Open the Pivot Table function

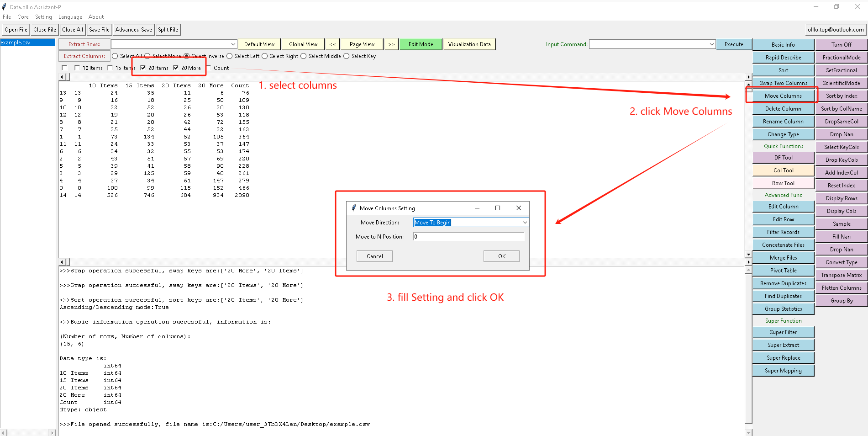(783, 271)
